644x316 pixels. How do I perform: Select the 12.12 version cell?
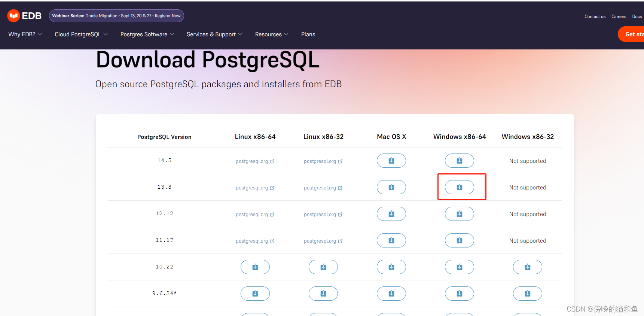coord(164,213)
